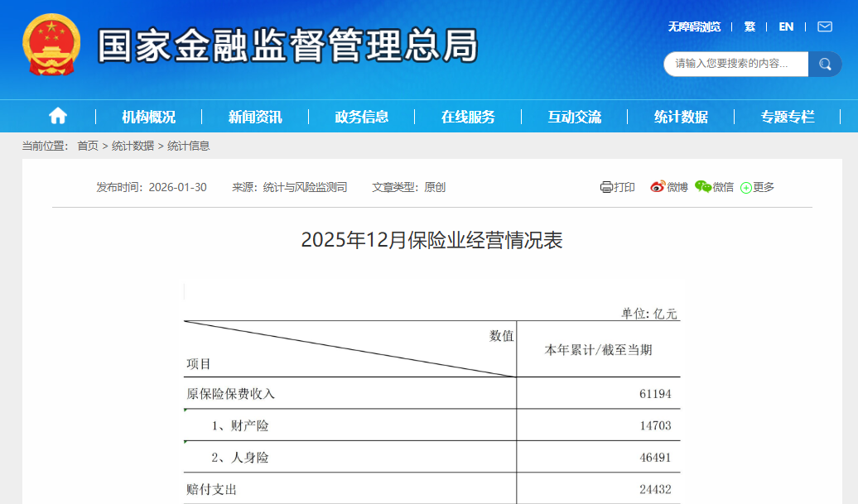This screenshot has height=504, width=858.
Task: Navigate to 统计数据 menu
Action: click(x=681, y=117)
